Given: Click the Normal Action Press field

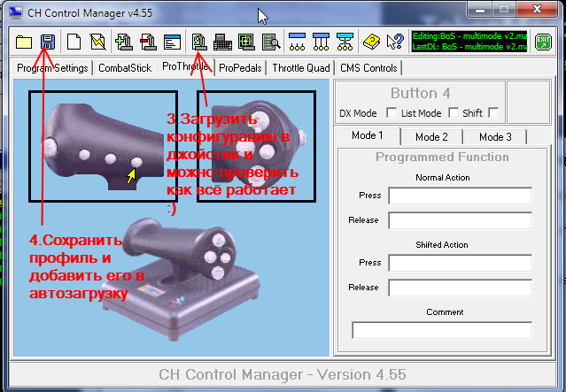Looking at the screenshot, I should [461, 196].
